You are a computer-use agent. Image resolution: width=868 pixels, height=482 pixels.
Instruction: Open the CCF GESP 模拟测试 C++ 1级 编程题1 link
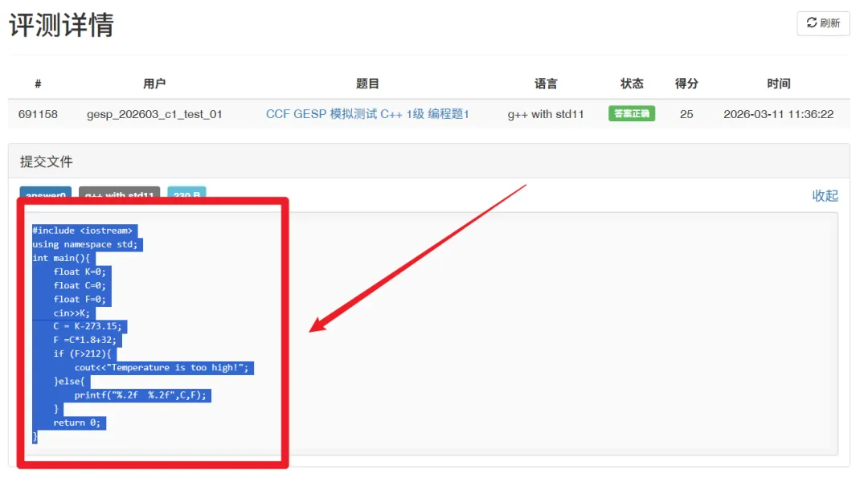pos(367,114)
